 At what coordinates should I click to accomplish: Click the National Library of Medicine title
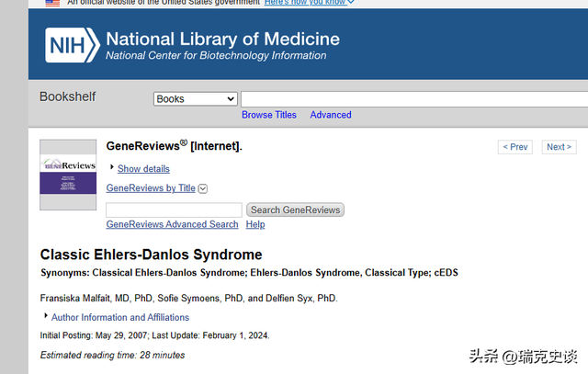pyautogui.click(x=222, y=40)
